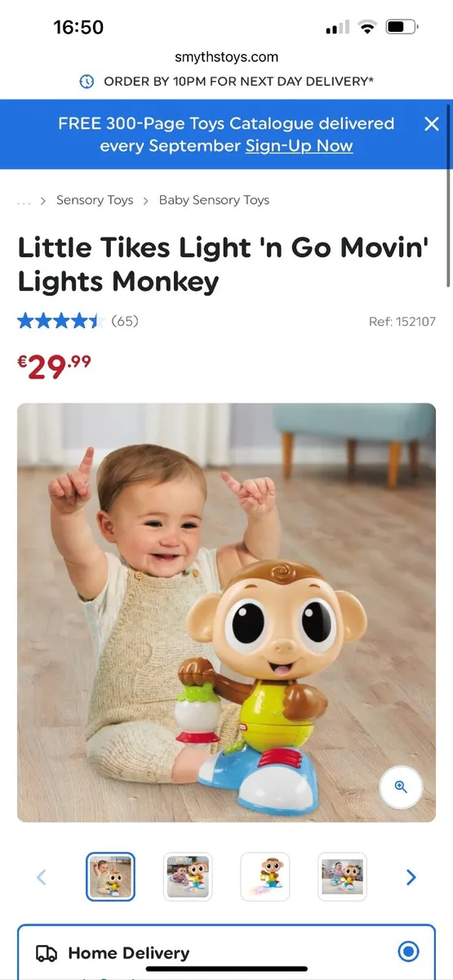
Task: Tap the battery icon in status bar
Action: [x=402, y=27]
